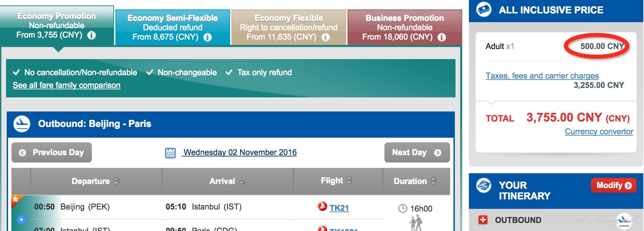The image size is (644, 231).
Task: Select the Business Promotion fare tab
Action: tap(405, 27)
